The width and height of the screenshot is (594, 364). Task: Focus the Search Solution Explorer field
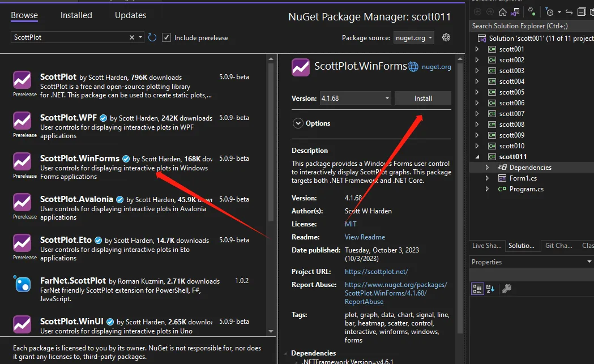pos(531,25)
